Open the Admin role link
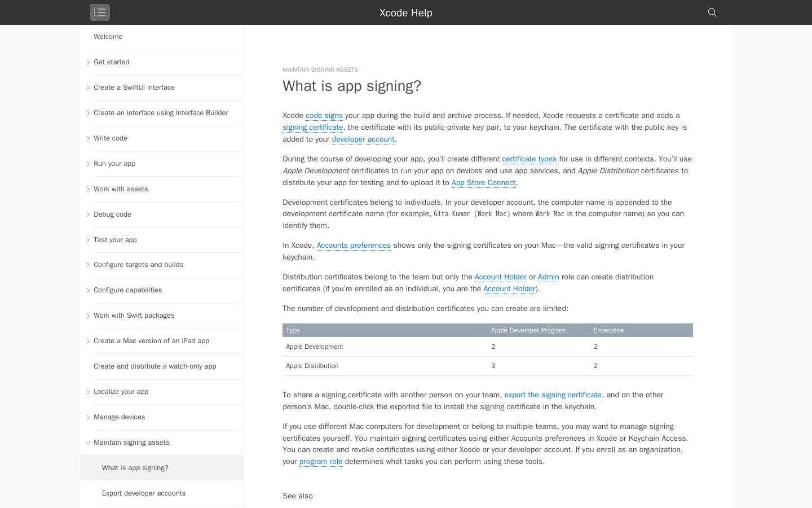The height and width of the screenshot is (508, 812). [x=549, y=277]
